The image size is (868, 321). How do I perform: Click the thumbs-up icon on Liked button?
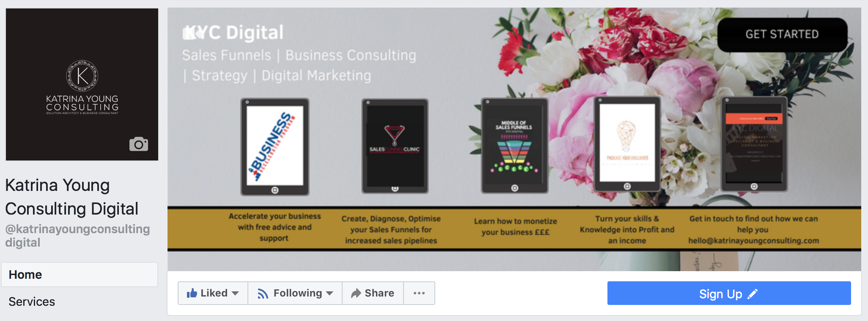(192, 293)
